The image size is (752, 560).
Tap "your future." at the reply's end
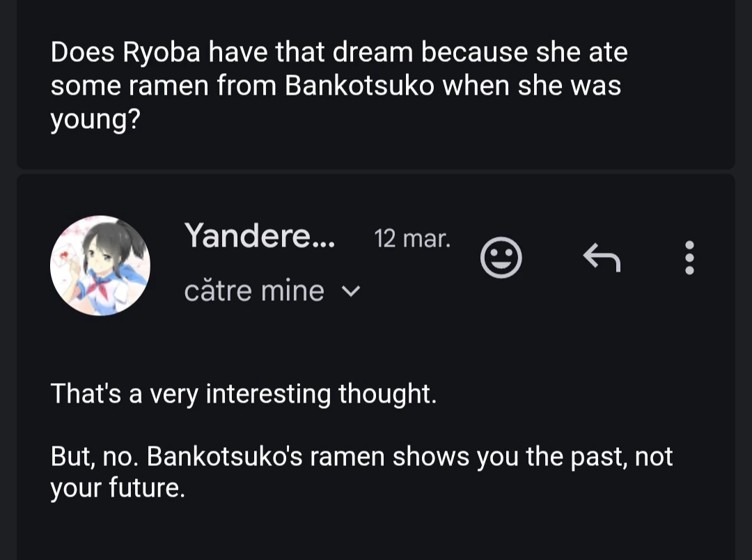118,488
